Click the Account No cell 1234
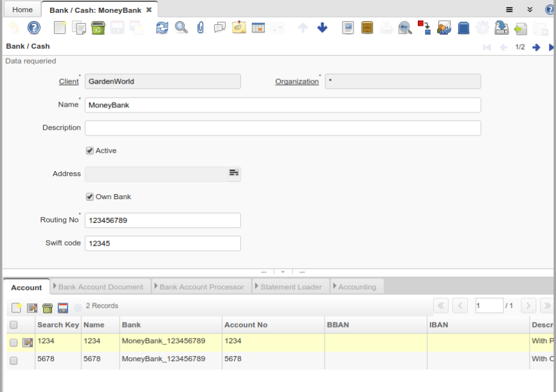 tap(273, 341)
